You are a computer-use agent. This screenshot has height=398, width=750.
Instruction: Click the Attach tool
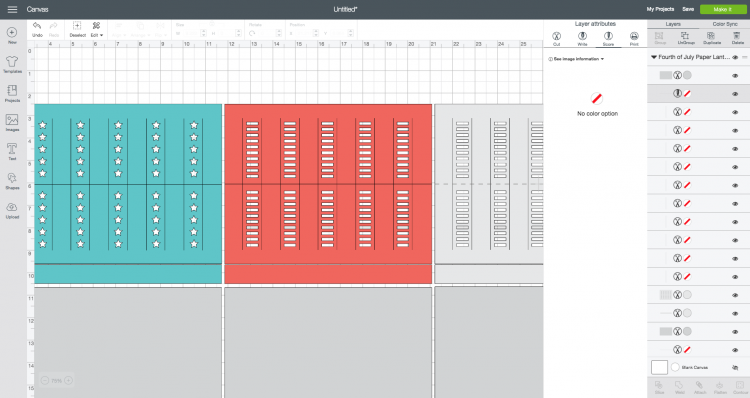coord(699,387)
